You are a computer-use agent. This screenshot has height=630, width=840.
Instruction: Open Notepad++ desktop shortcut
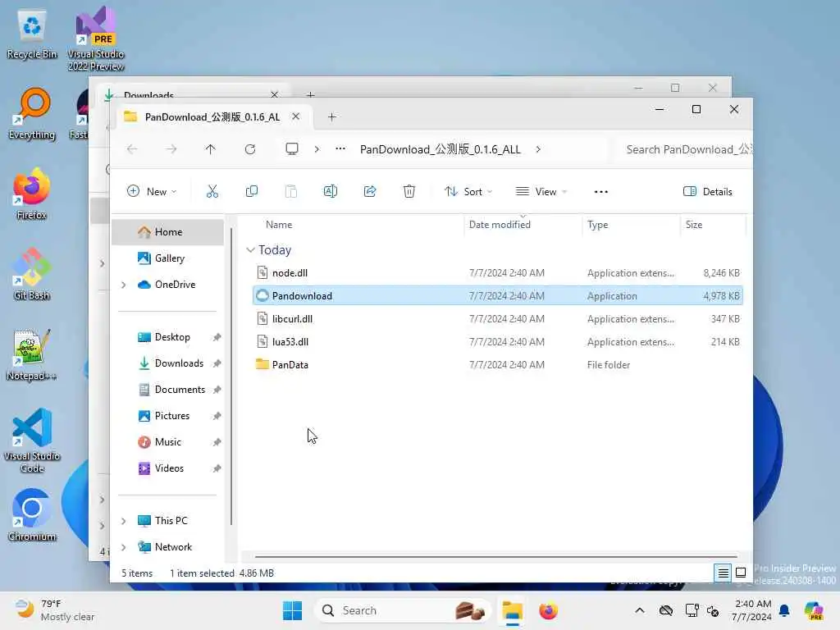tap(32, 354)
